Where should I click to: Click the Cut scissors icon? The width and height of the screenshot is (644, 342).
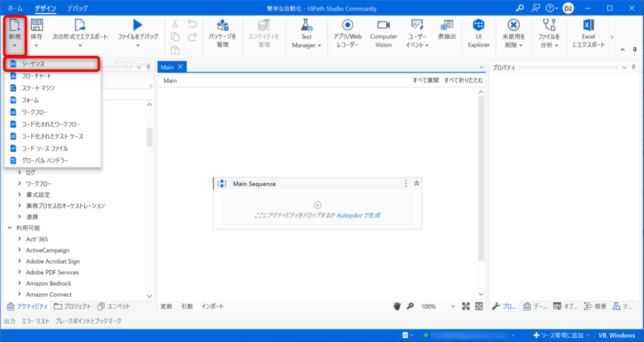pos(175,24)
